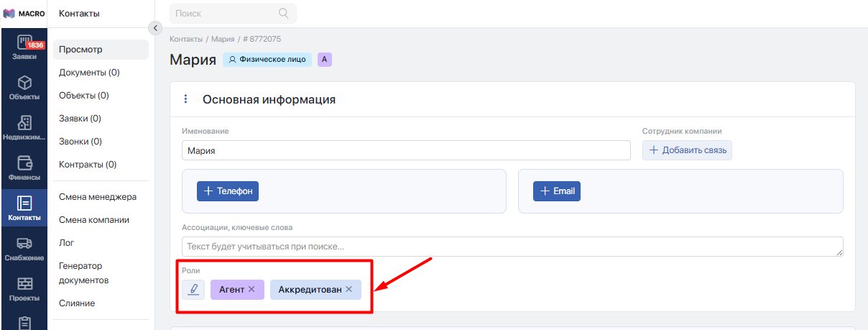This screenshot has height=330, width=868.
Task: Remove the Аккредитован role tag
Action: (348, 289)
